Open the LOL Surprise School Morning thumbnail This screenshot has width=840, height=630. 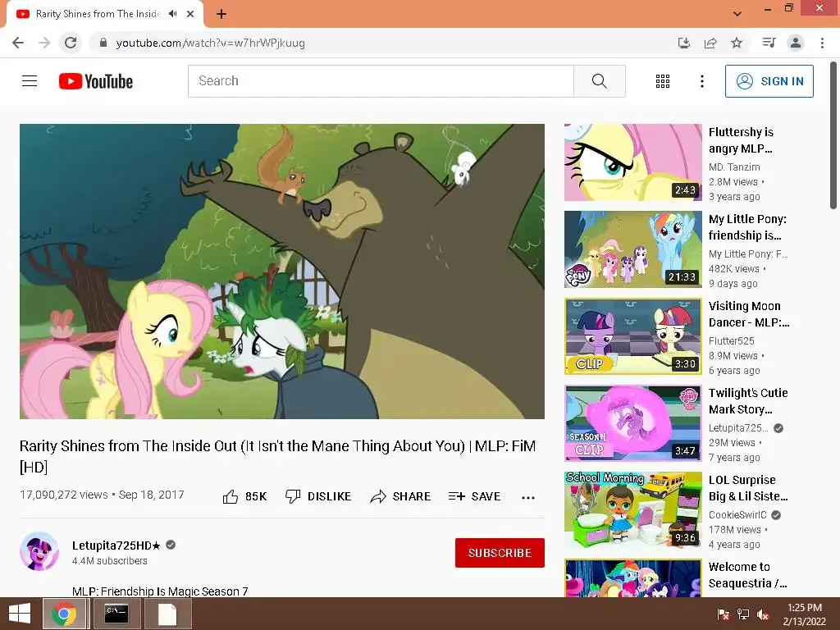632,510
